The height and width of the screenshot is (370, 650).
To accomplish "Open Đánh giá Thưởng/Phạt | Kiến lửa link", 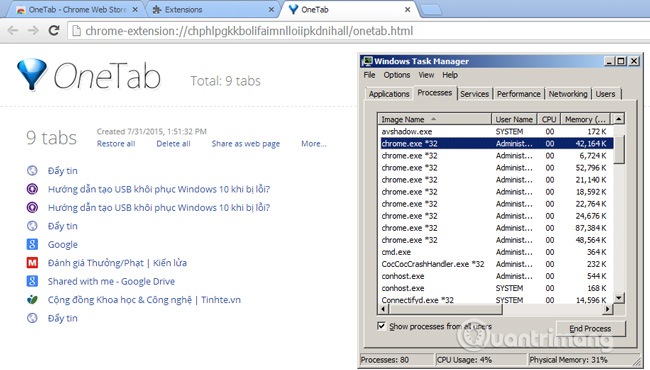I will 117,263.
